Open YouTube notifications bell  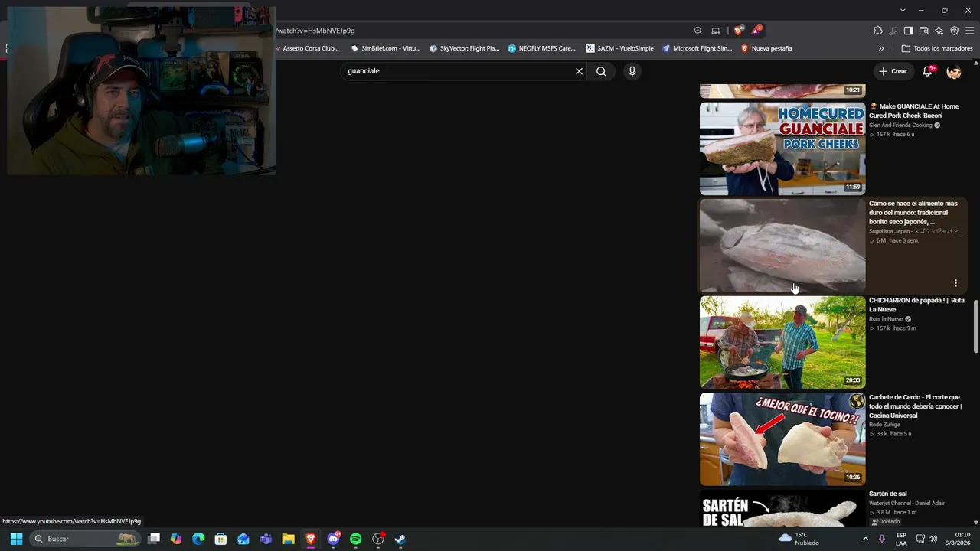point(927,71)
